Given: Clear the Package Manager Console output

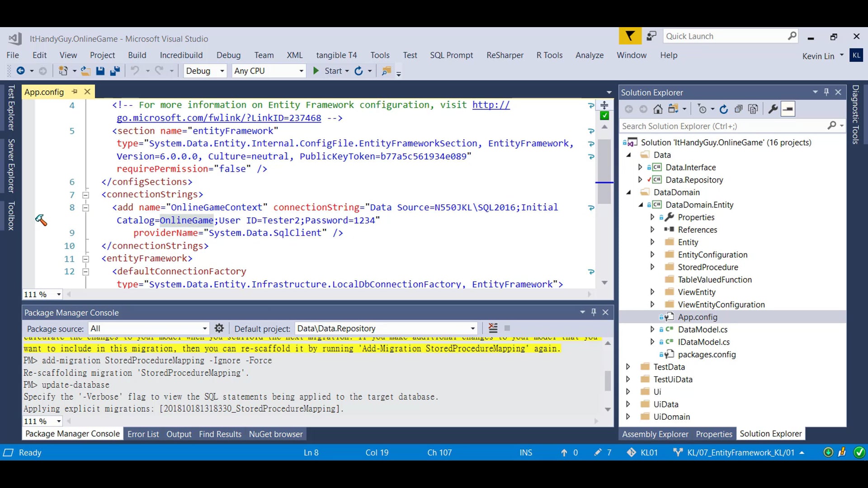Looking at the screenshot, I should pos(493,328).
